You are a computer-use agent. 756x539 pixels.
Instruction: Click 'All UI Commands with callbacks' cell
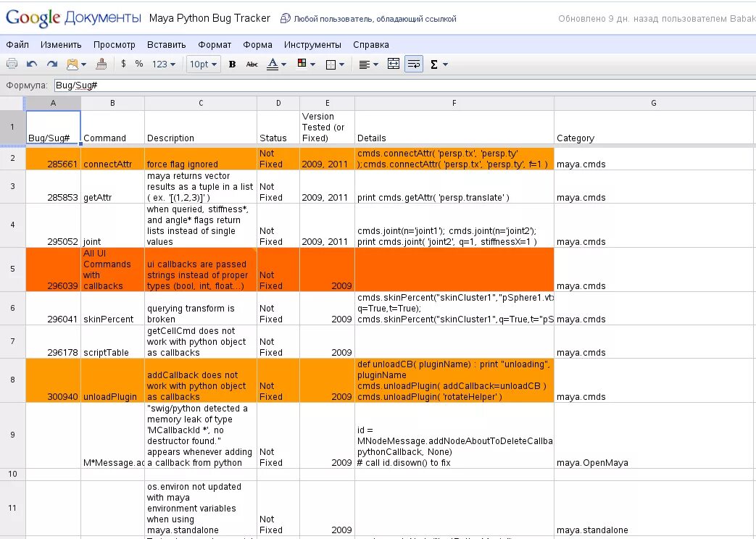[x=112, y=269]
